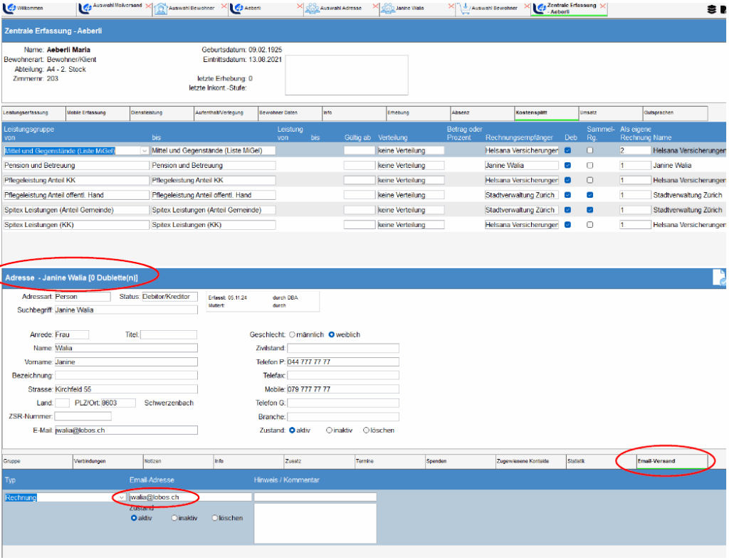Click the house icon on the first Auswahl Bewohner tab
Image resolution: width=729 pixels, height=560 pixels.
pos(162,9)
